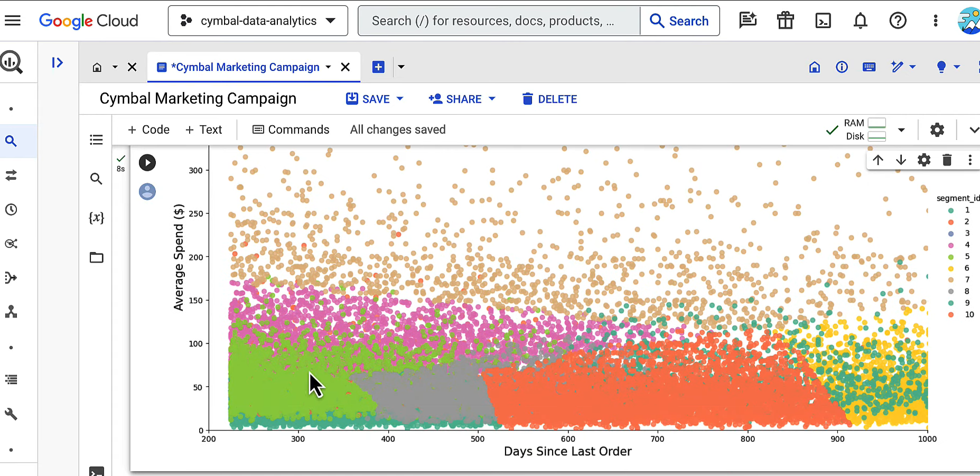Open the files folder panel

(96, 257)
